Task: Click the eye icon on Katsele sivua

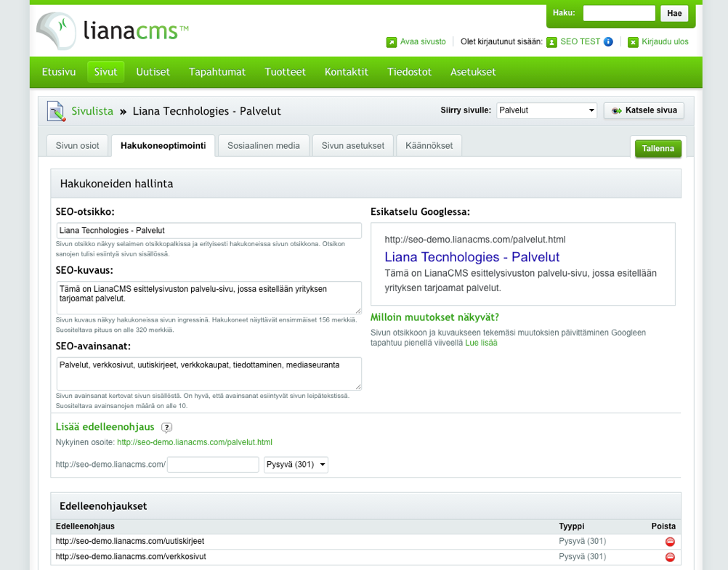Action: (617, 110)
